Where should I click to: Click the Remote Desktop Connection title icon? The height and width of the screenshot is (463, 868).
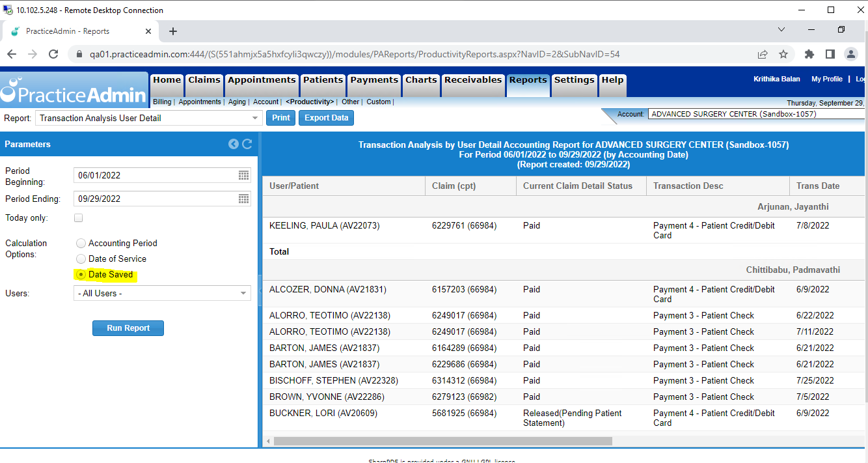8,10
